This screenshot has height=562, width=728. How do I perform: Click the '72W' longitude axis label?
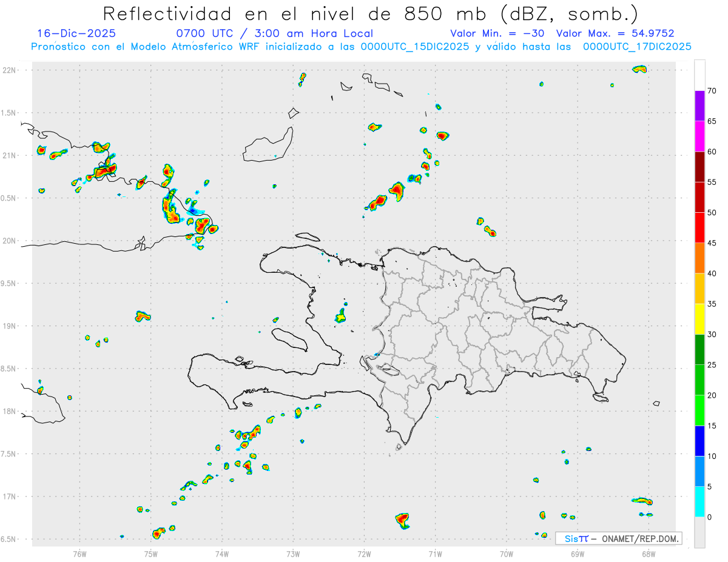[x=365, y=554]
